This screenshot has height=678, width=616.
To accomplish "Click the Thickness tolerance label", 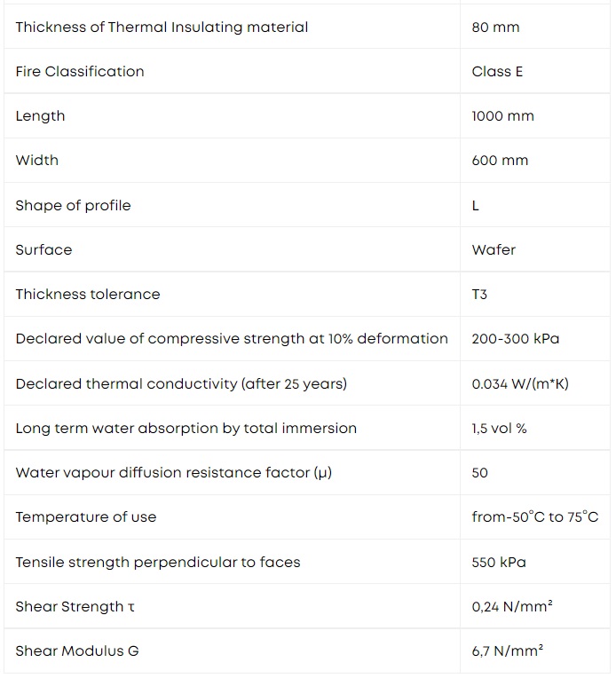I will point(88,294).
